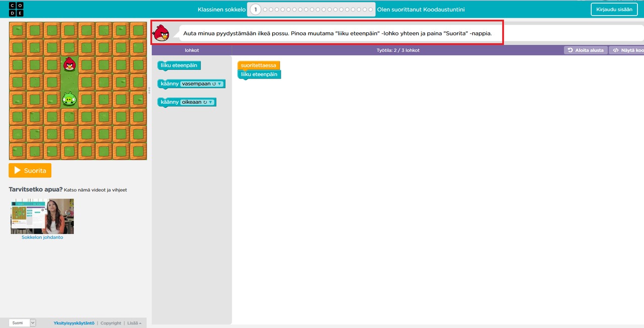
Task: Click the 'lohkot' toolbox header
Action: (x=192, y=50)
